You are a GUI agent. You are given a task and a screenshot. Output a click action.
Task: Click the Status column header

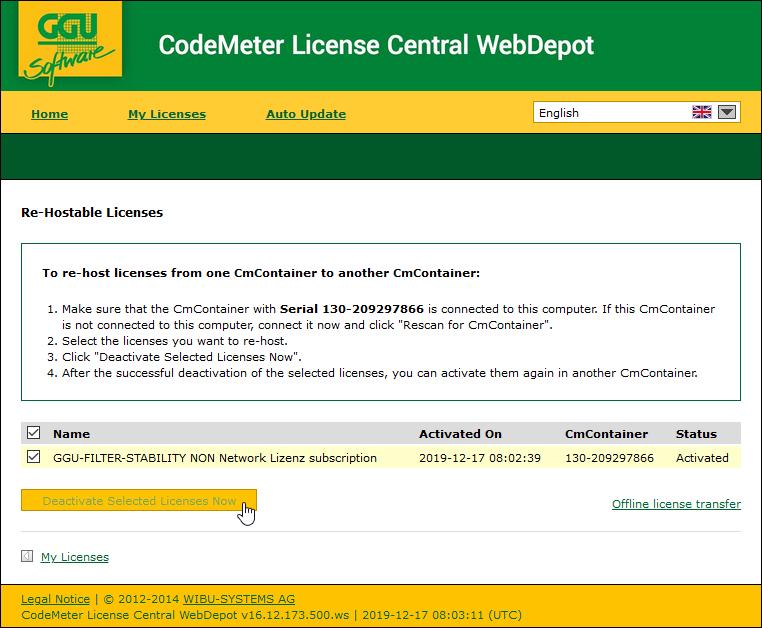pos(696,434)
